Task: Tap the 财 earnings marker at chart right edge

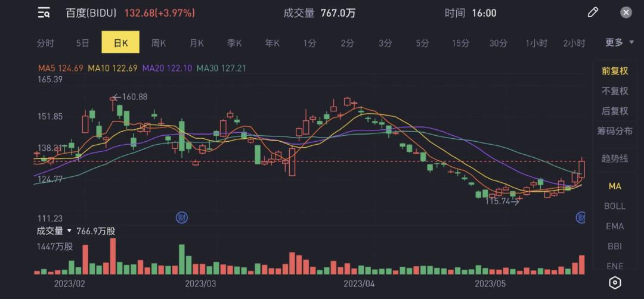Action: tap(580, 217)
